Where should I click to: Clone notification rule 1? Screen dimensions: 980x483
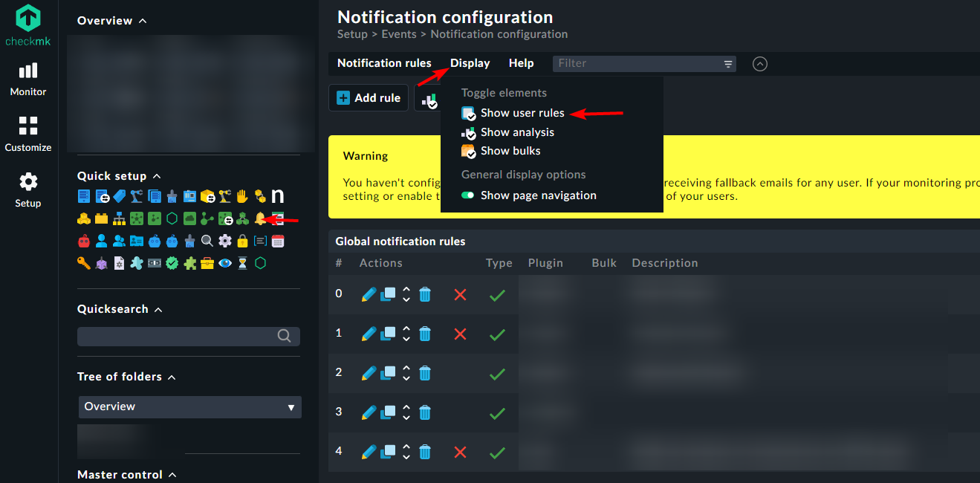pos(388,334)
